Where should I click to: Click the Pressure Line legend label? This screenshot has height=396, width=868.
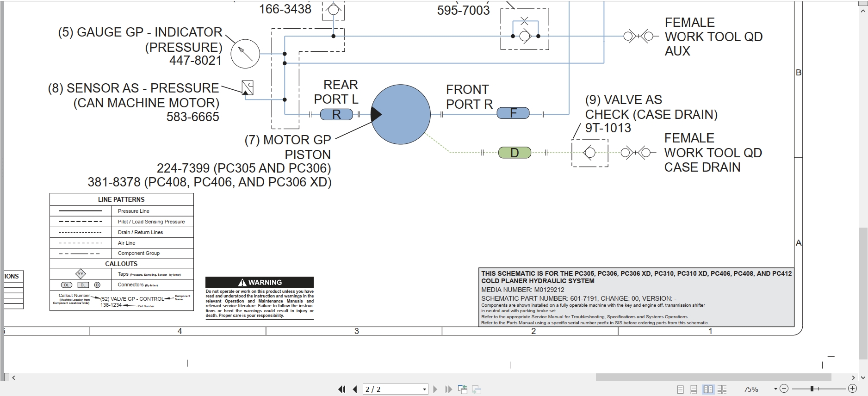pos(133,211)
